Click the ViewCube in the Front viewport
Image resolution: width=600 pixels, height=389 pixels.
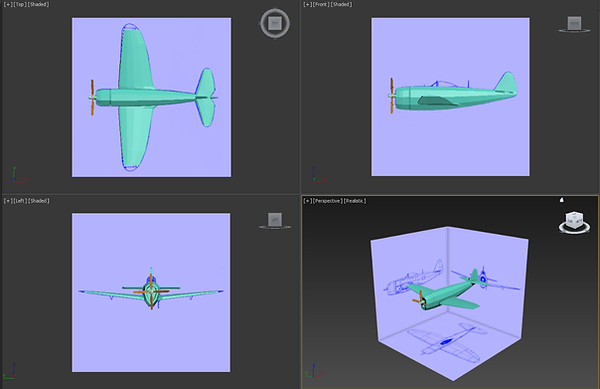tap(574, 23)
